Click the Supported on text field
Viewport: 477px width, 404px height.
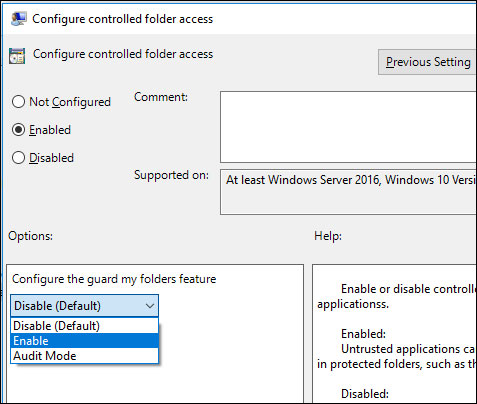(x=348, y=192)
